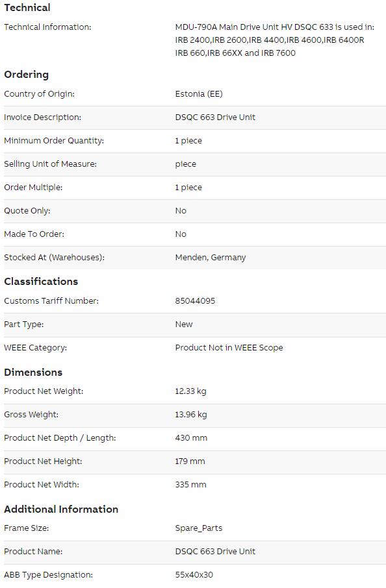The height and width of the screenshot is (588, 386).
Task: Select ABB Type Designation value 55x40x30
Action: [194, 574]
